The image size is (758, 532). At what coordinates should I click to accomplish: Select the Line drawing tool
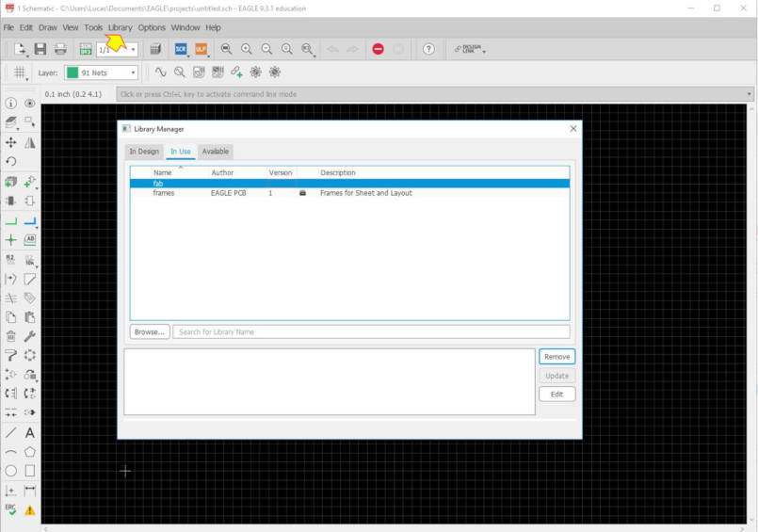10,432
